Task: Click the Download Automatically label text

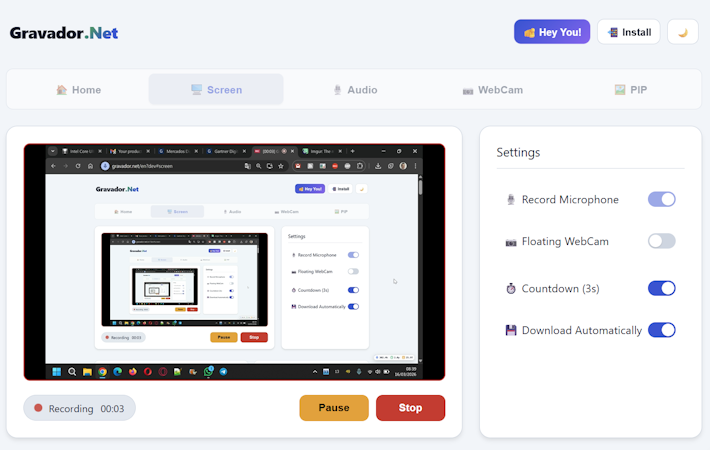Action: [581, 330]
